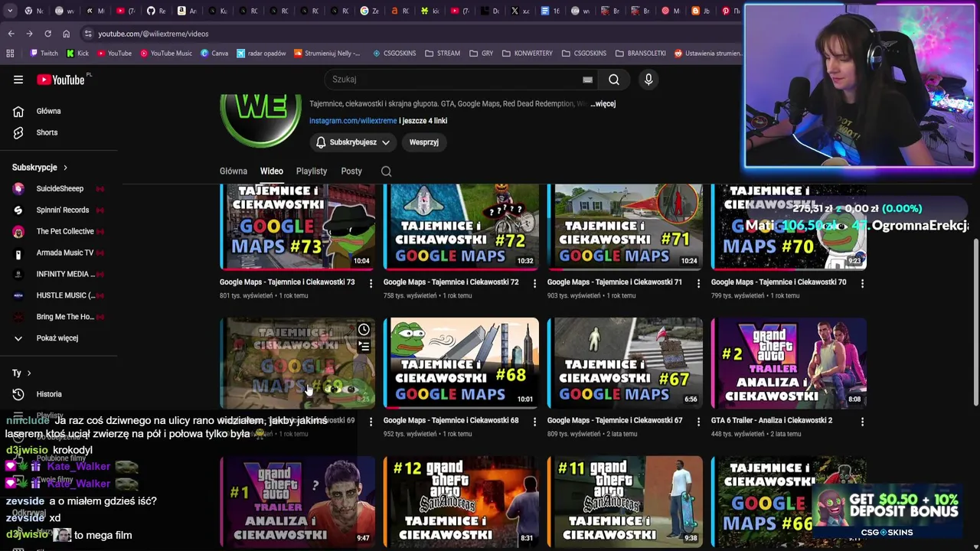Viewport: 980px width, 551px height.
Task: Click browser back arrow
Action: (x=11, y=34)
